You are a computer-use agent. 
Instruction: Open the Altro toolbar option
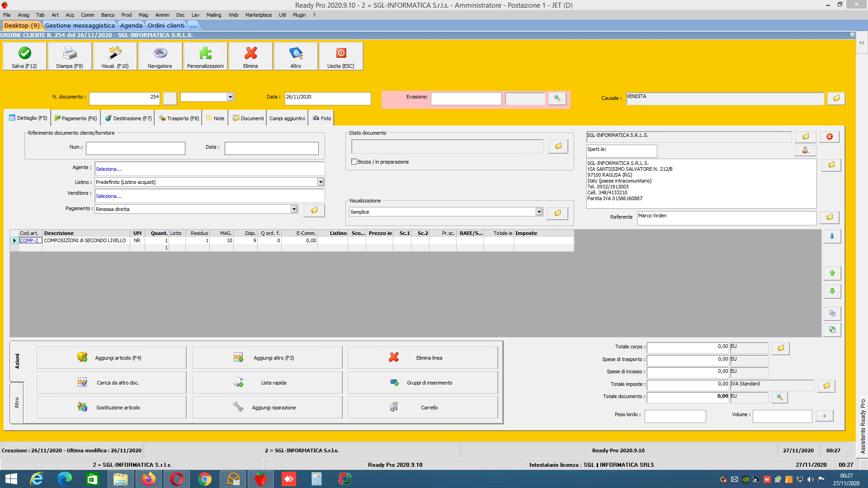[296, 56]
